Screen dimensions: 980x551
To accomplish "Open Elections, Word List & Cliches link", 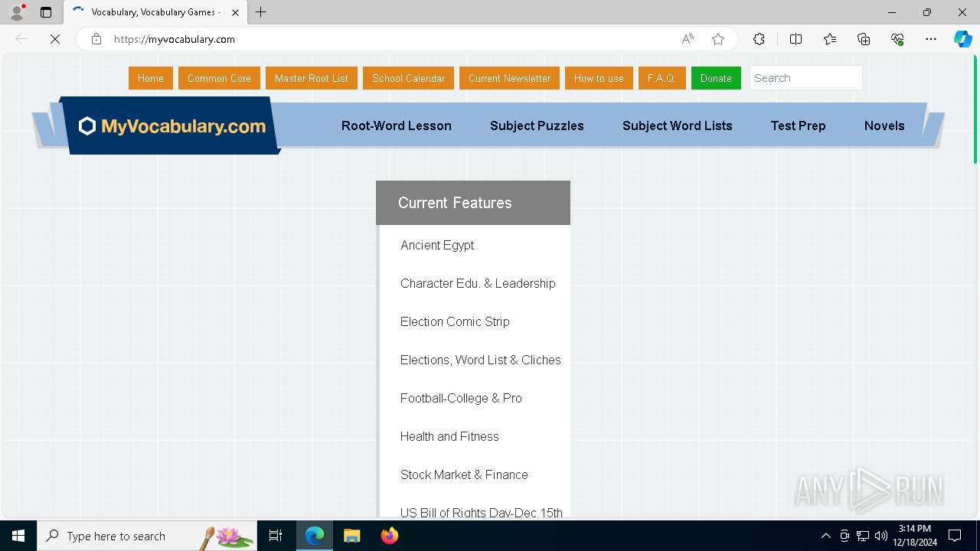I will [x=481, y=360].
